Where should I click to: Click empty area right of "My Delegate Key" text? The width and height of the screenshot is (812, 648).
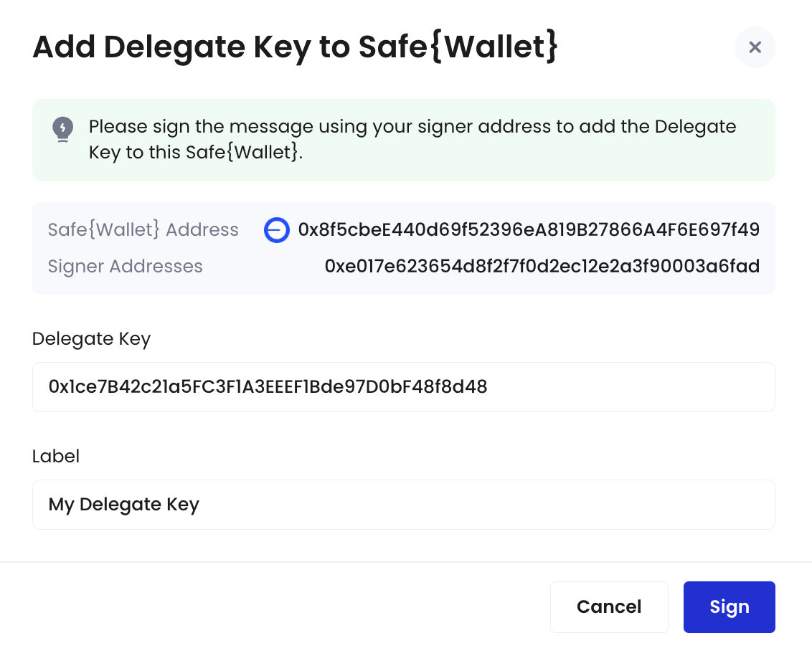[x=487, y=505]
